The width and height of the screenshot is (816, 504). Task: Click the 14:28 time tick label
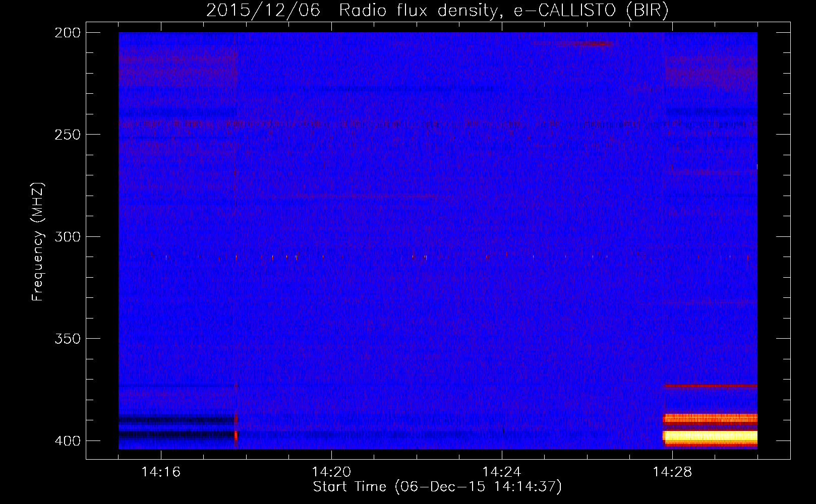tap(672, 472)
